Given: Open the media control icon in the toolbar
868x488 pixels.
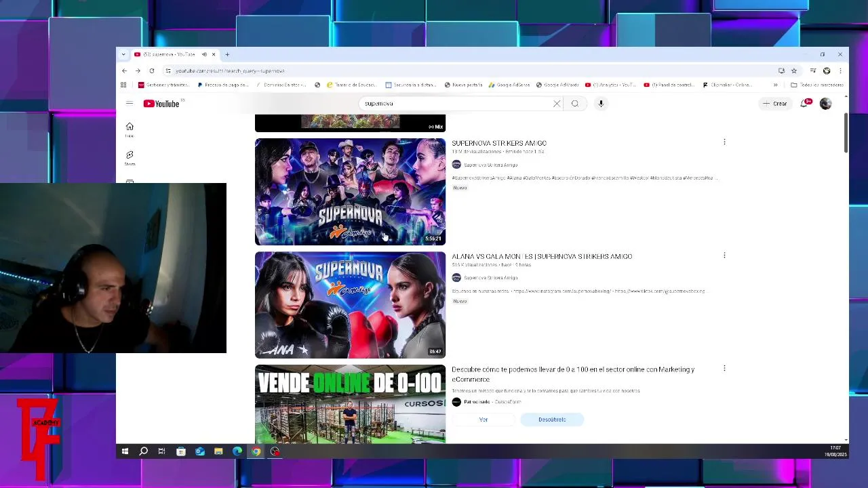Looking at the screenshot, I should coord(813,70).
